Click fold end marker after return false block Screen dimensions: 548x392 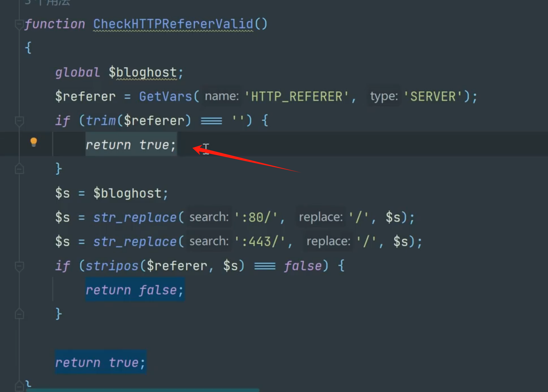19,314
